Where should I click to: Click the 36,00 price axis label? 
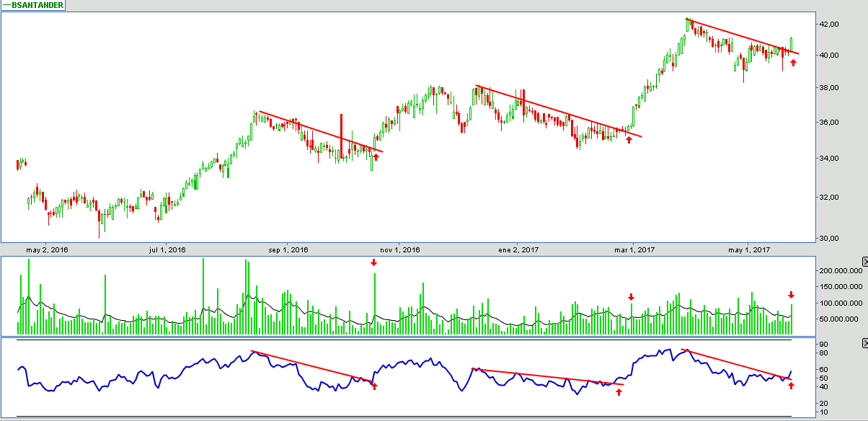pyautogui.click(x=828, y=123)
